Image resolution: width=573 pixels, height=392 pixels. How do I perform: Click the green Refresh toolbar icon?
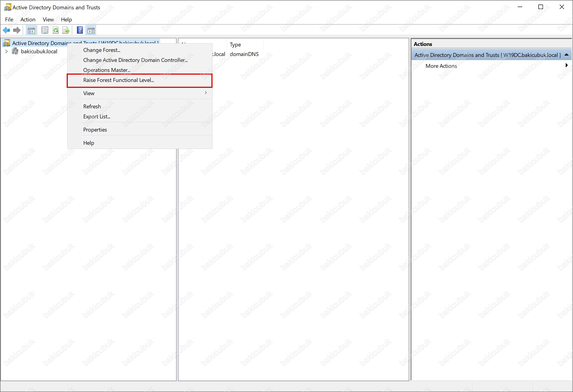tap(56, 30)
